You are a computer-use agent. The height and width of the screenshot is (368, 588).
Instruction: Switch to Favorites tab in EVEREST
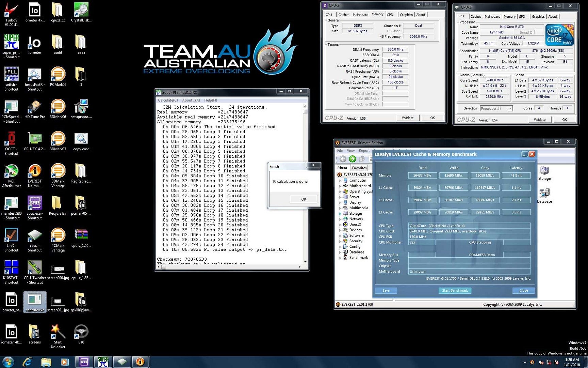click(359, 168)
